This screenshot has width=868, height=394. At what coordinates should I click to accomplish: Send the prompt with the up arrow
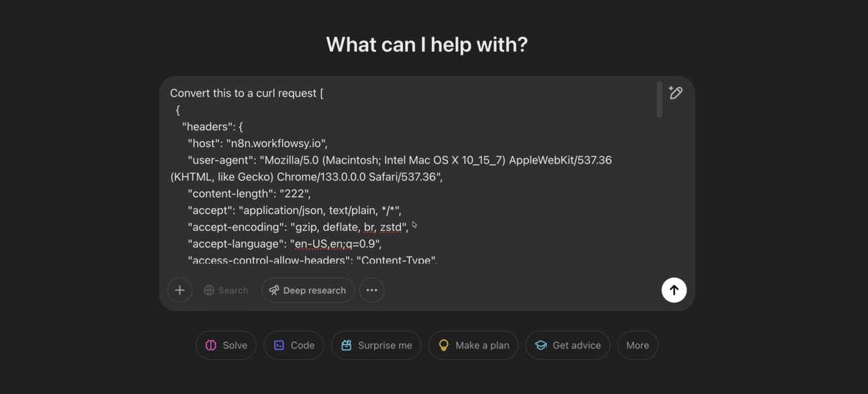click(674, 290)
